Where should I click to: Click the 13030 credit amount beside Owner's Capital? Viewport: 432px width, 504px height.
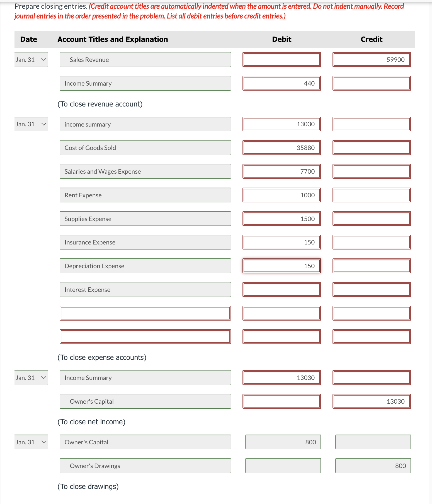(x=371, y=401)
